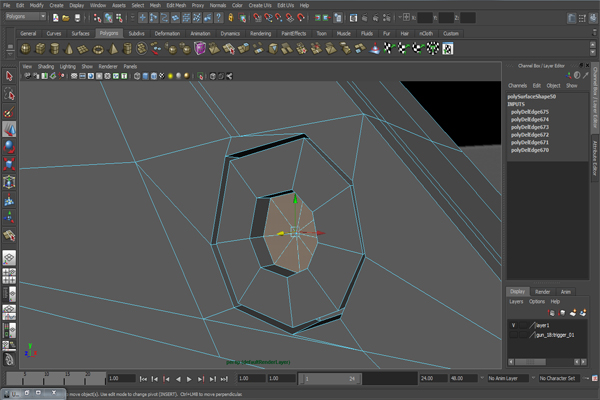600x400 pixels.
Task: Open the Layers menu in Layer Editor
Action: tap(516, 302)
